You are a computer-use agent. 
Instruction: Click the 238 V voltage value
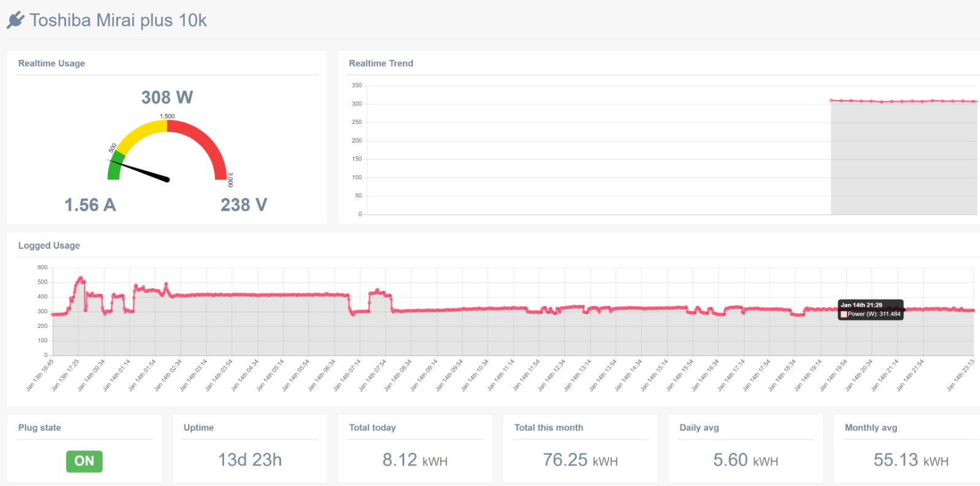pyautogui.click(x=244, y=205)
